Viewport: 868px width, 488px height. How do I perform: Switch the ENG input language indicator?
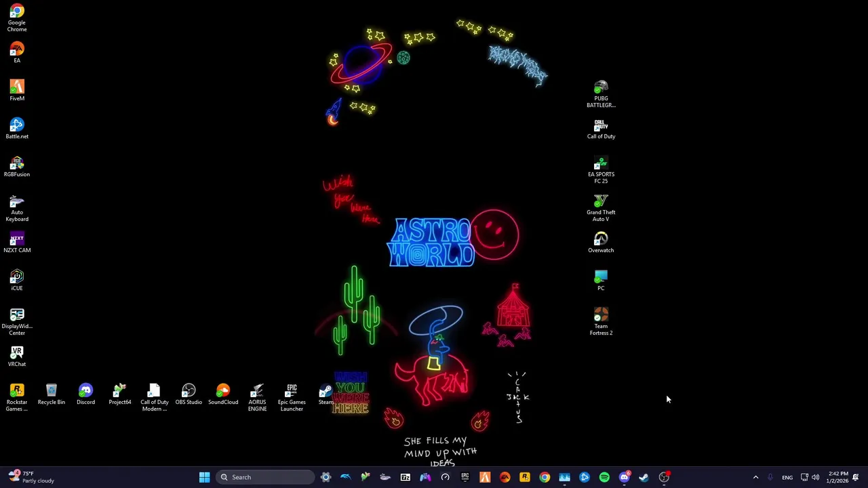click(787, 477)
